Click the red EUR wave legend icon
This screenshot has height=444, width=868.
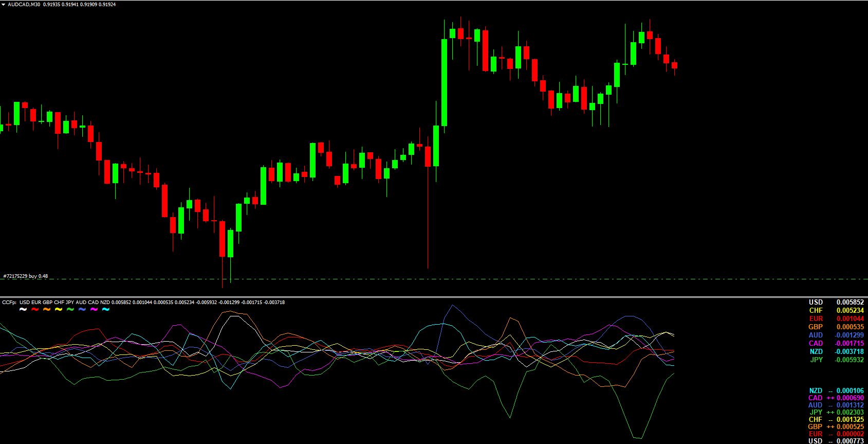pyautogui.click(x=35, y=309)
